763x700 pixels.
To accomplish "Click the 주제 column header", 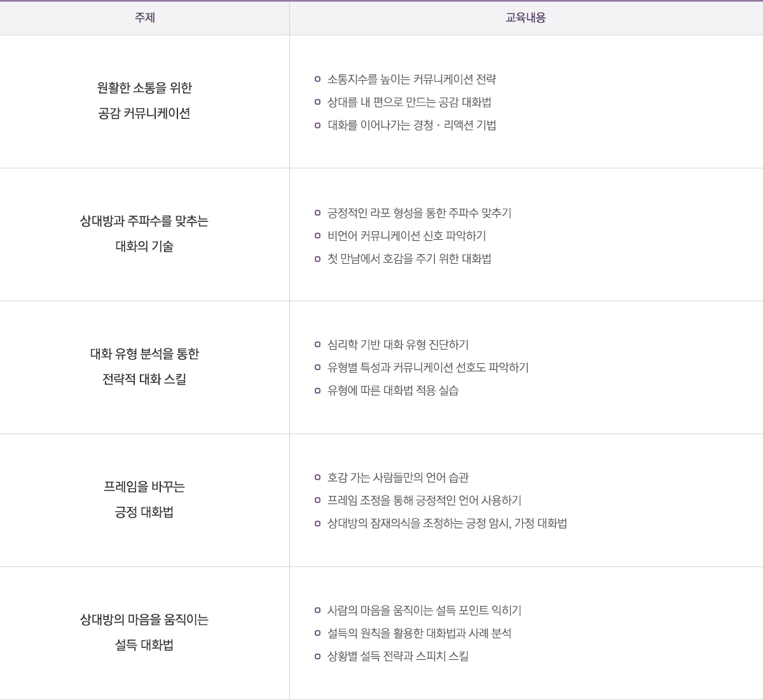I will [x=144, y=18].
